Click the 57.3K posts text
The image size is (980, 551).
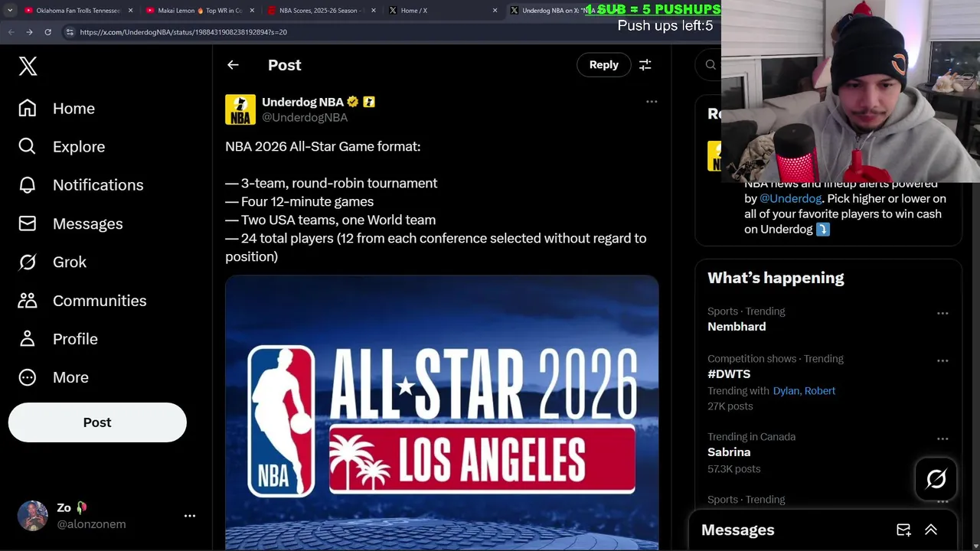(733, 469)
